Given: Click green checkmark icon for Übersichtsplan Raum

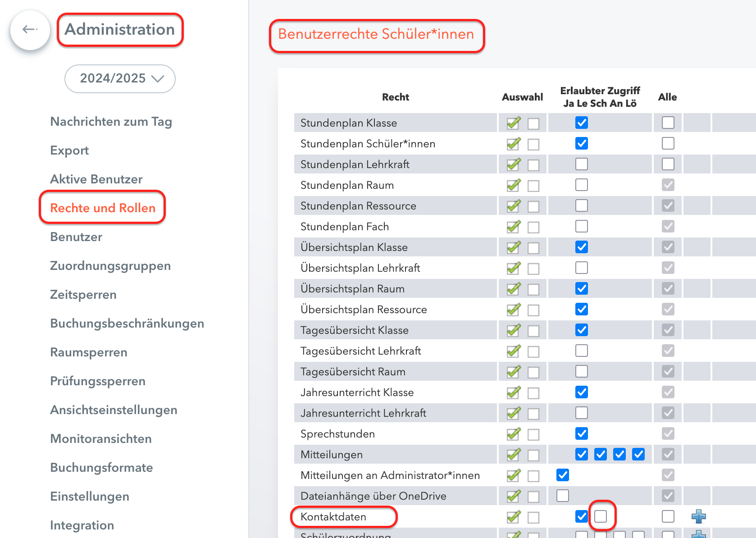Looking at the screenshot, I should (514, 289).
